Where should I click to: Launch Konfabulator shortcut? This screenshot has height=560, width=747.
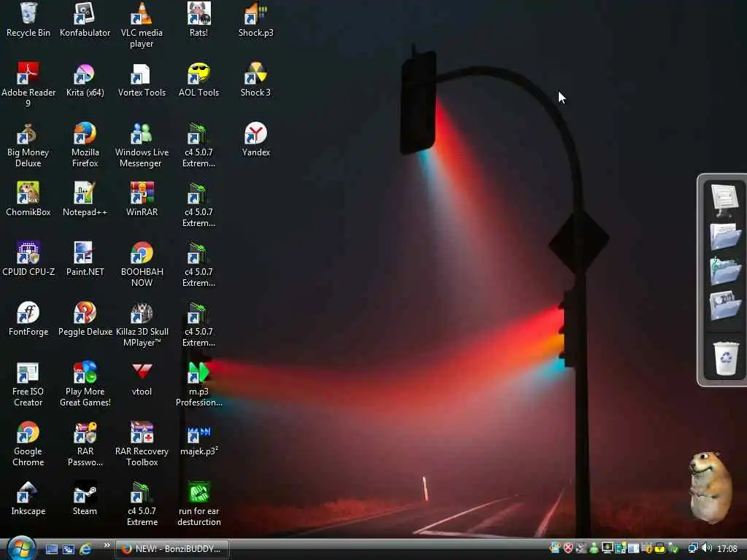click(x=85, y=20)
